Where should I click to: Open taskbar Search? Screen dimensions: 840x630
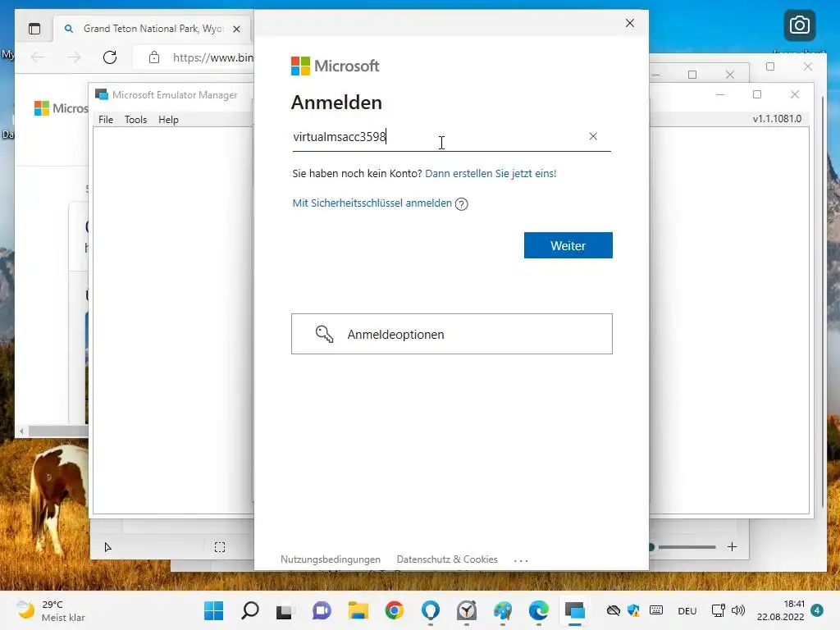250,610
